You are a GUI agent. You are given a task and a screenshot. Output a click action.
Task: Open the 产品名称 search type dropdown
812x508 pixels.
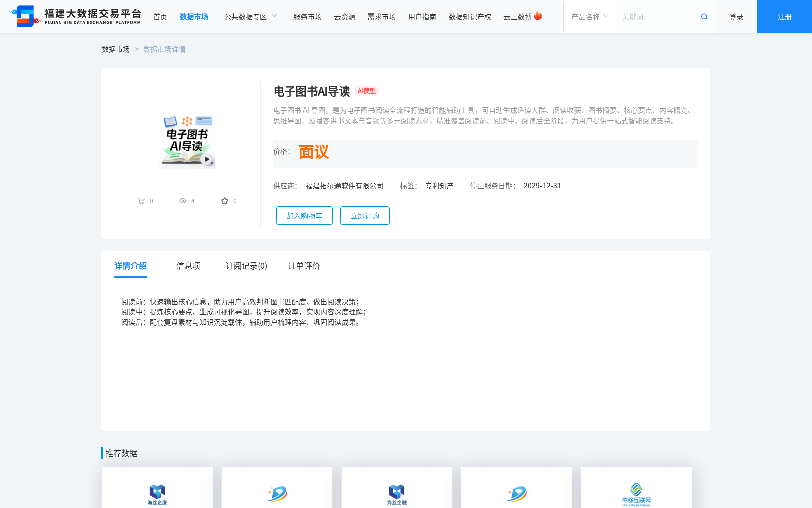tap(590, 17)
